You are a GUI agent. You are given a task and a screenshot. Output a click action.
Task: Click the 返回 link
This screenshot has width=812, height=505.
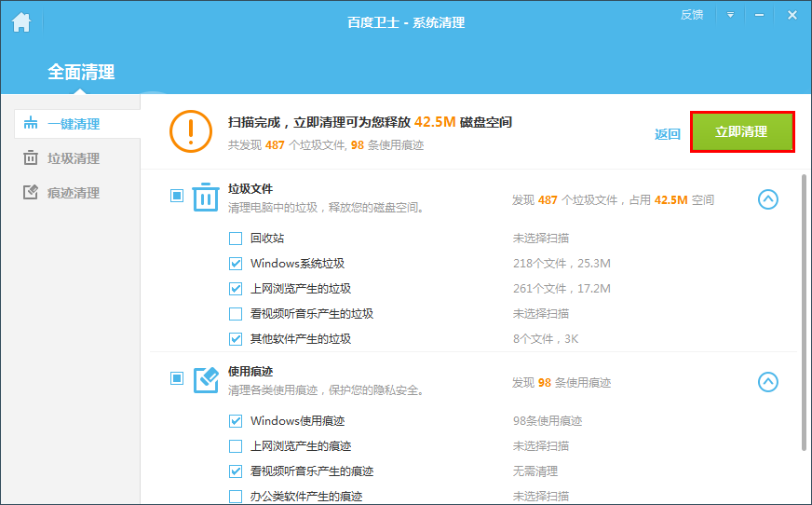pyautogui.click(x=667, y=134)
